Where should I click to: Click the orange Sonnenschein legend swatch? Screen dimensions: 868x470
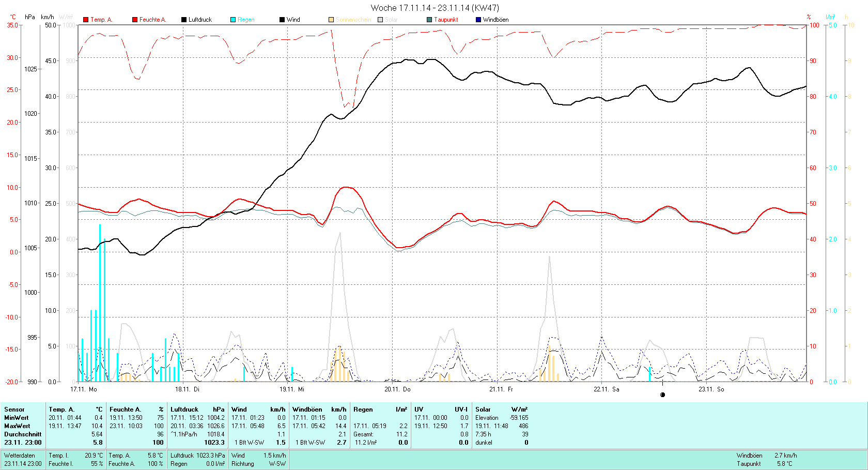[x=331, y=20]
